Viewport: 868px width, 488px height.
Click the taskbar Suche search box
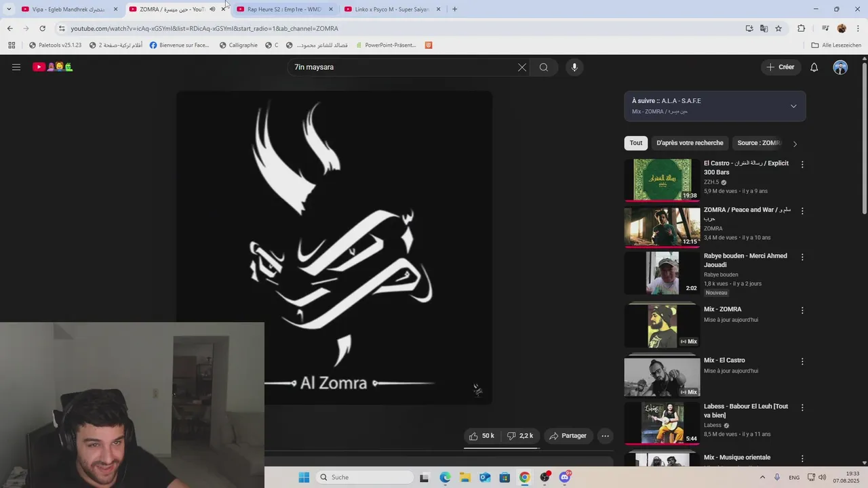(x=365, y=477)
